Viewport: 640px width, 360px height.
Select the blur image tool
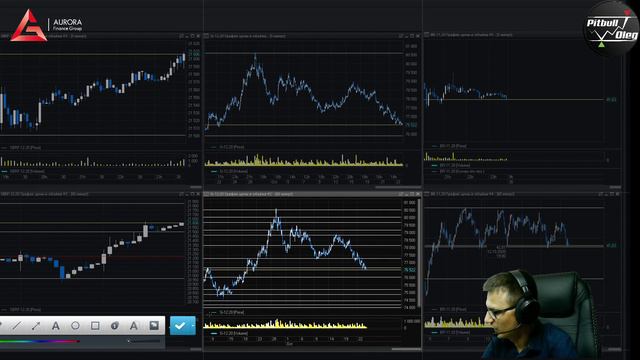(x=154, y=325)
